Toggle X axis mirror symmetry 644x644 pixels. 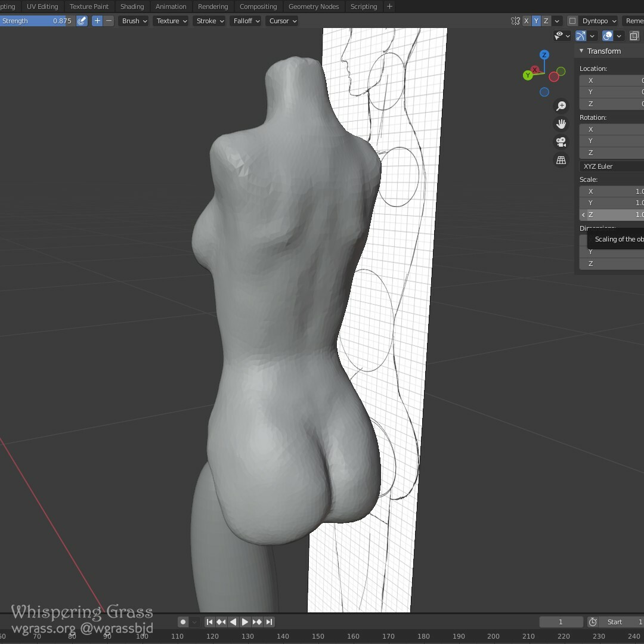tap(526, 21)
